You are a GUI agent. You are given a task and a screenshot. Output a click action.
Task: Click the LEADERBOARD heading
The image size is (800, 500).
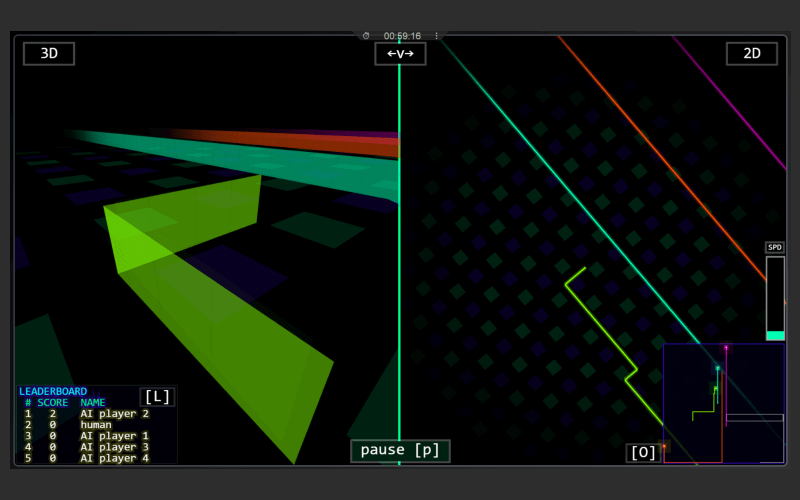(53, 391)
